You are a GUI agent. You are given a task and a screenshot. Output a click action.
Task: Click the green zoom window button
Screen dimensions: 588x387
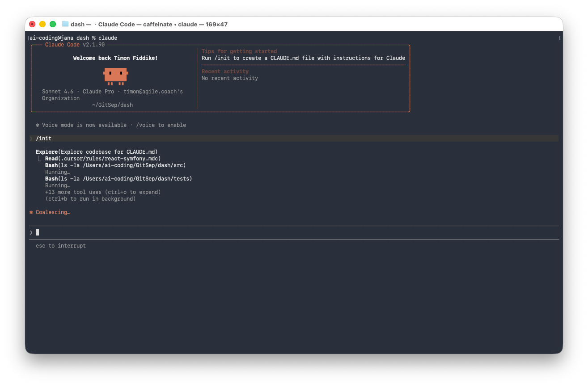pos(53,24)
